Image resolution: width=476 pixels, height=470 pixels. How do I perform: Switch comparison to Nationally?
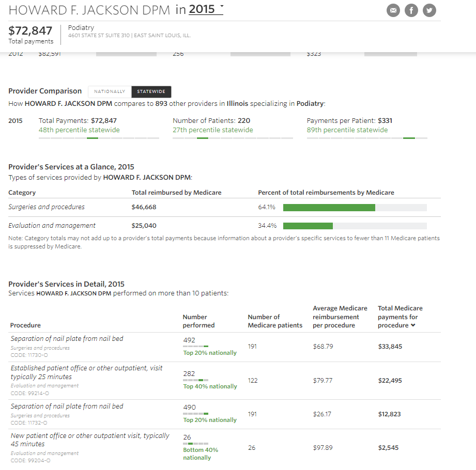(x=110, y=91)
